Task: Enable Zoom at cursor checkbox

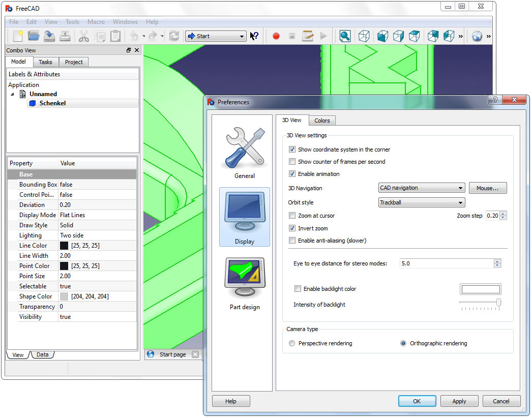Action: (292, 216)
